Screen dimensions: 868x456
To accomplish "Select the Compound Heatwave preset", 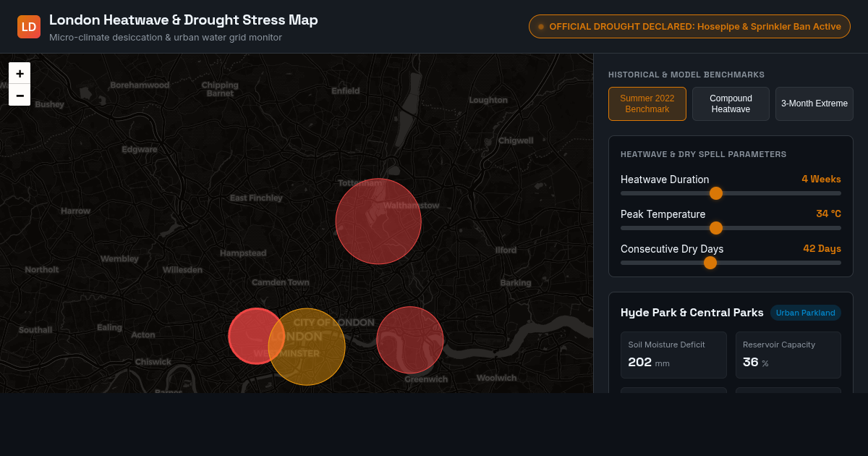I will tap(731, 104).
